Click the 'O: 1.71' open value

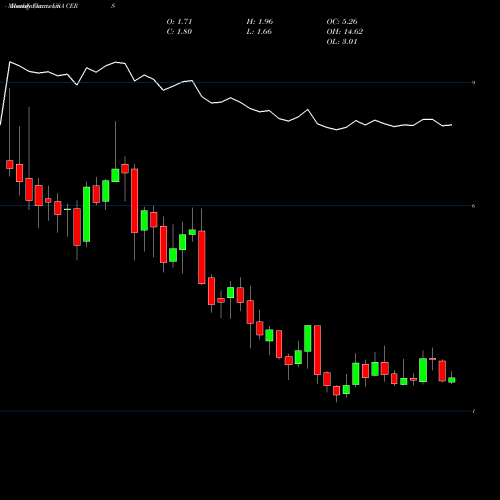(179, 22)
